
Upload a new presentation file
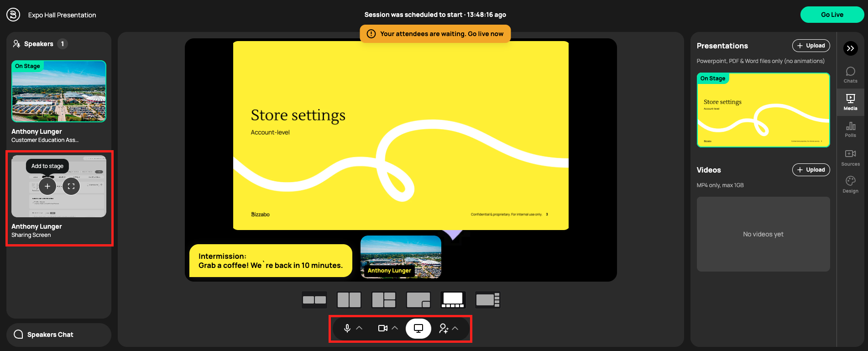(810, 46)
